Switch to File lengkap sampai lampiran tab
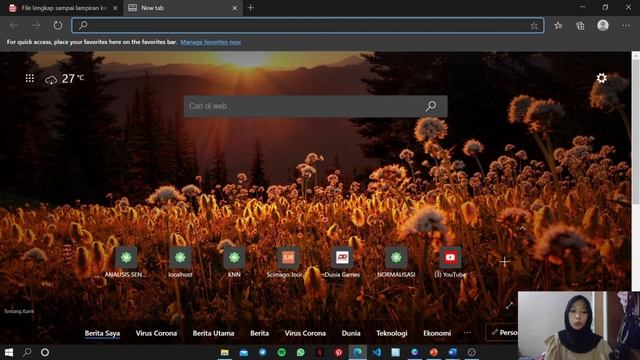 pos(63,8)
